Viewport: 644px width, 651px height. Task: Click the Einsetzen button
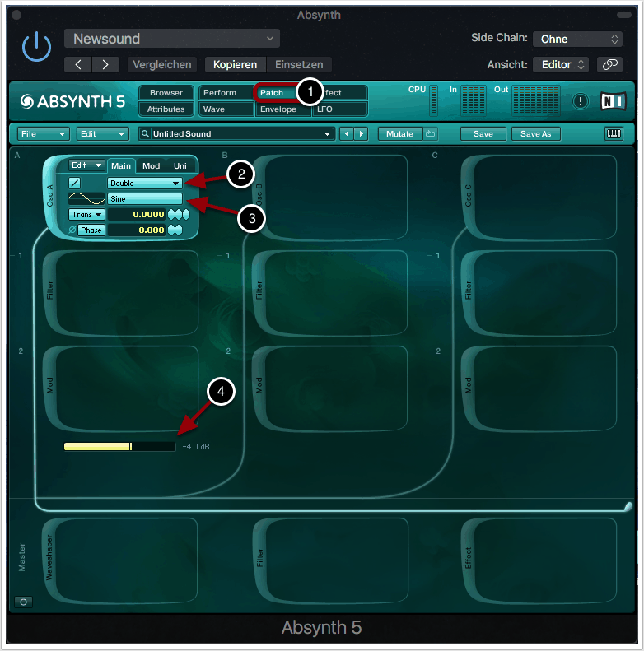point(299,65)
